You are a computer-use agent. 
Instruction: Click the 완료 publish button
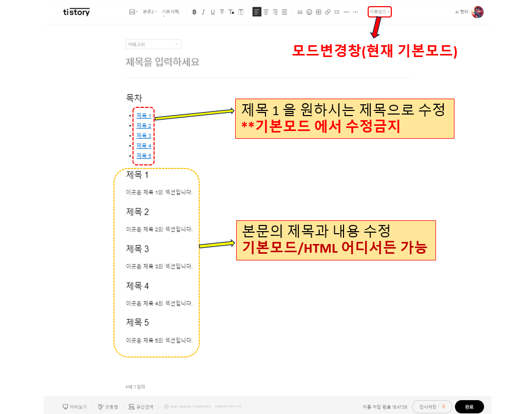(x=469, y=406)
